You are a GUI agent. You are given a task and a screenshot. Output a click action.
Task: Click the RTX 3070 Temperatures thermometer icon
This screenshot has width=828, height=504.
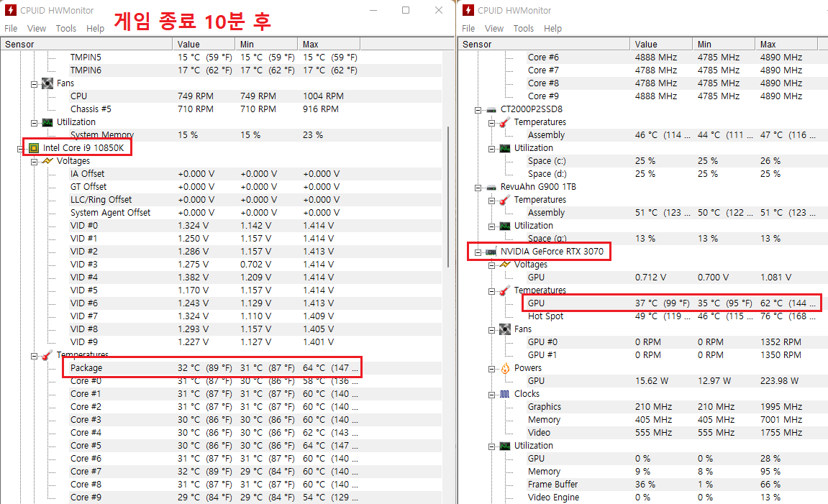(x=505, y=290)
